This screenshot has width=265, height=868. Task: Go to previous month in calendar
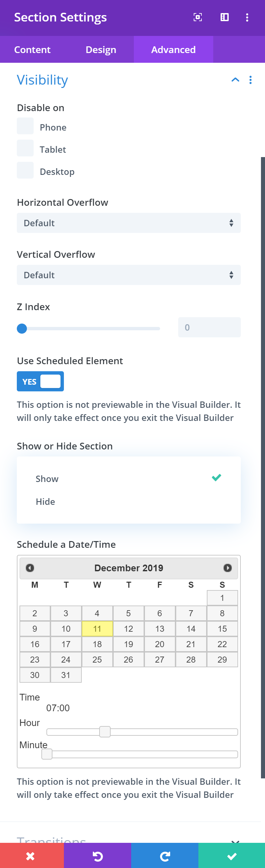[x=30, y=568]
